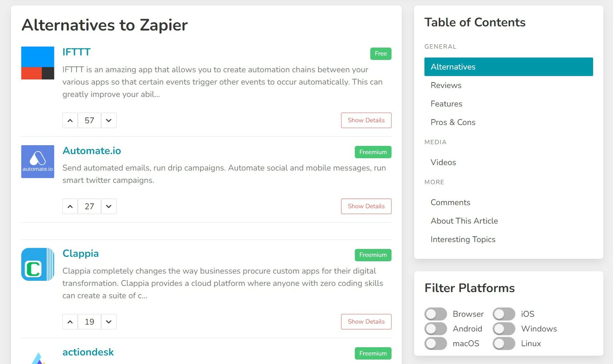613x364 pixels.
Task: Click the Clappia logo icon
Action: tap(38, 264)
